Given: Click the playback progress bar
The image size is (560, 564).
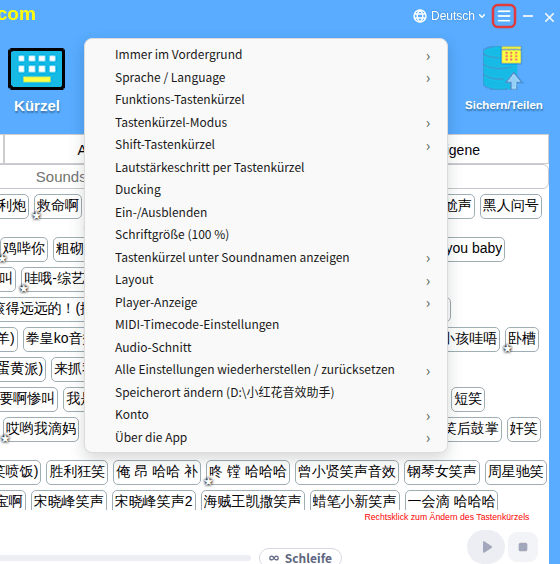Looking at the screenshot, I should tap(125, 558).
